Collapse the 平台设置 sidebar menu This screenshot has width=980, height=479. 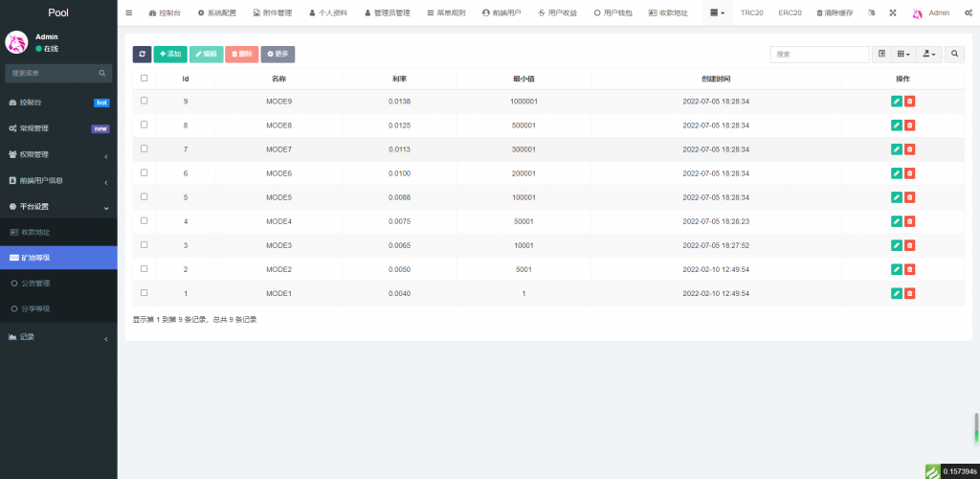tap(57, 207)
